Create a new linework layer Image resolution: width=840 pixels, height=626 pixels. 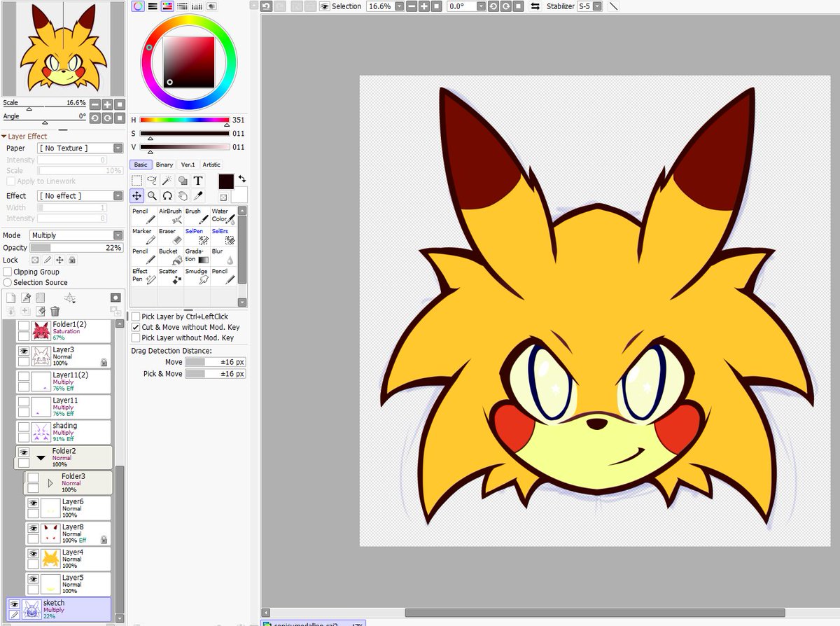tap(25, 298)
